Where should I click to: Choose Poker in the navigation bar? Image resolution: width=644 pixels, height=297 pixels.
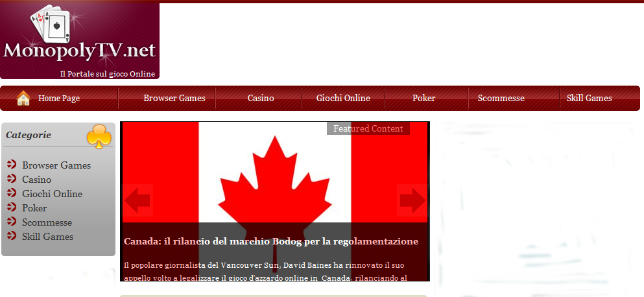(424, 98)
